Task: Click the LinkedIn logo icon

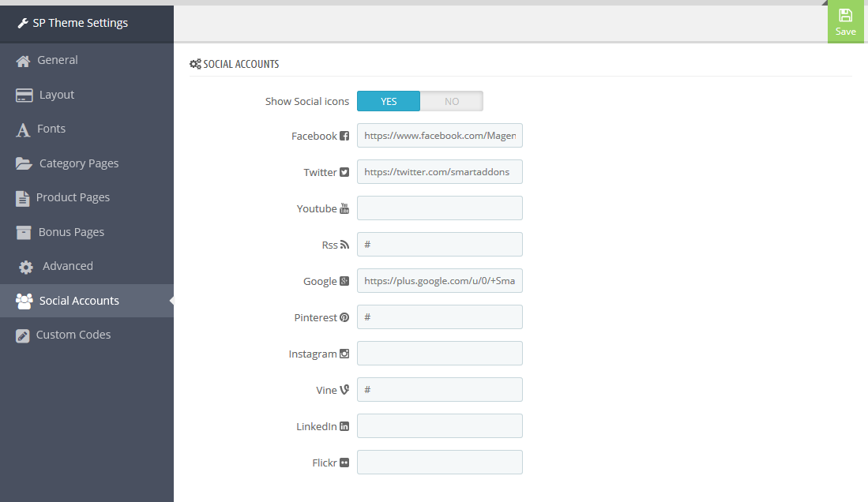Action: [344, 426]
